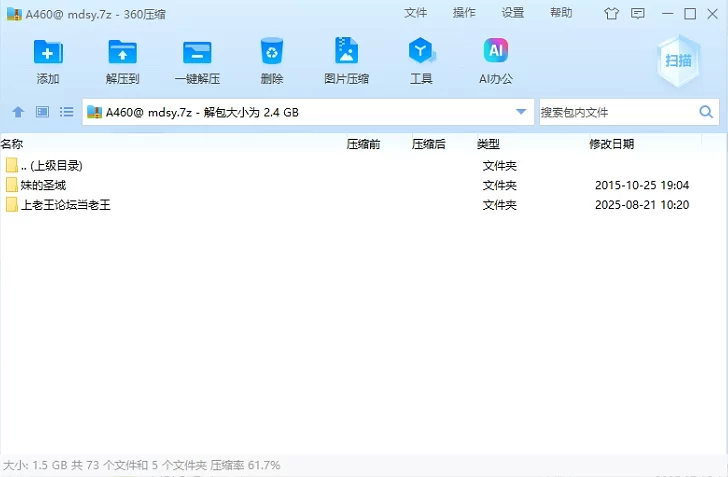The width and height of the screenshot is (728, 477).
Task: Open the 文件 menu
Action: [415, 13]
